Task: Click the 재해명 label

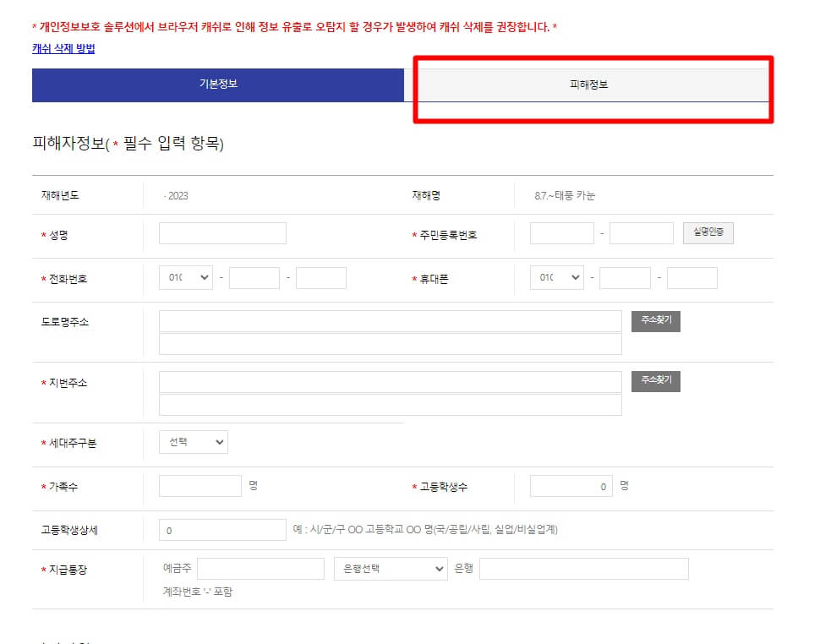Action: pos(426,195)
